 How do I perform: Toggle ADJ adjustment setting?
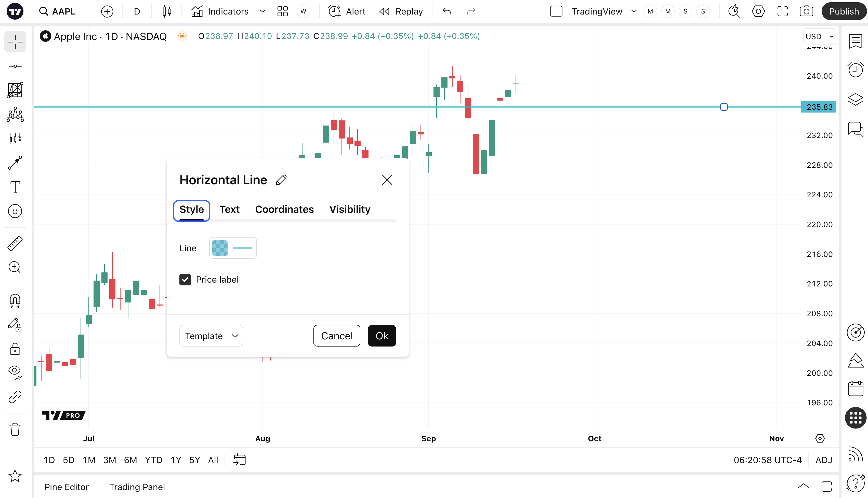pos(823,460)
